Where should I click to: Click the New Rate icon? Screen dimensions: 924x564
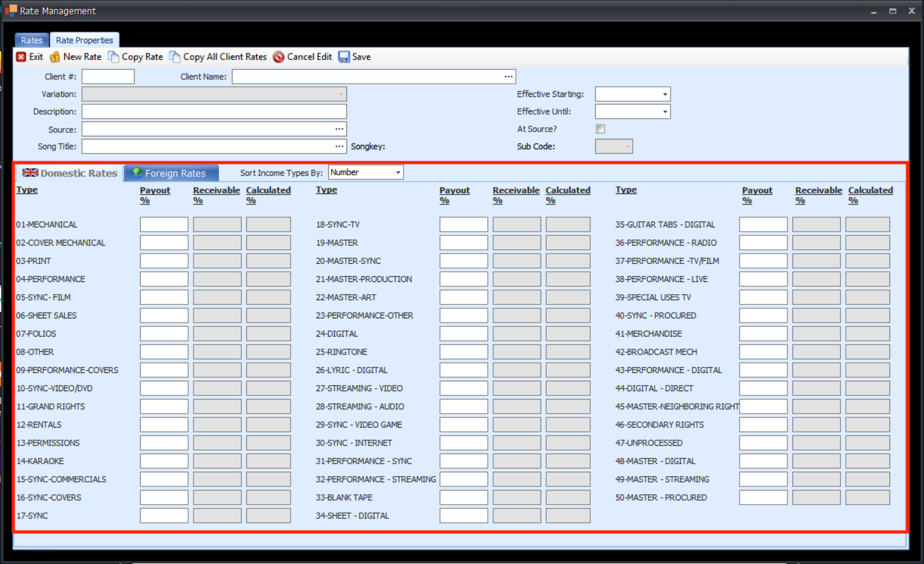55,57
